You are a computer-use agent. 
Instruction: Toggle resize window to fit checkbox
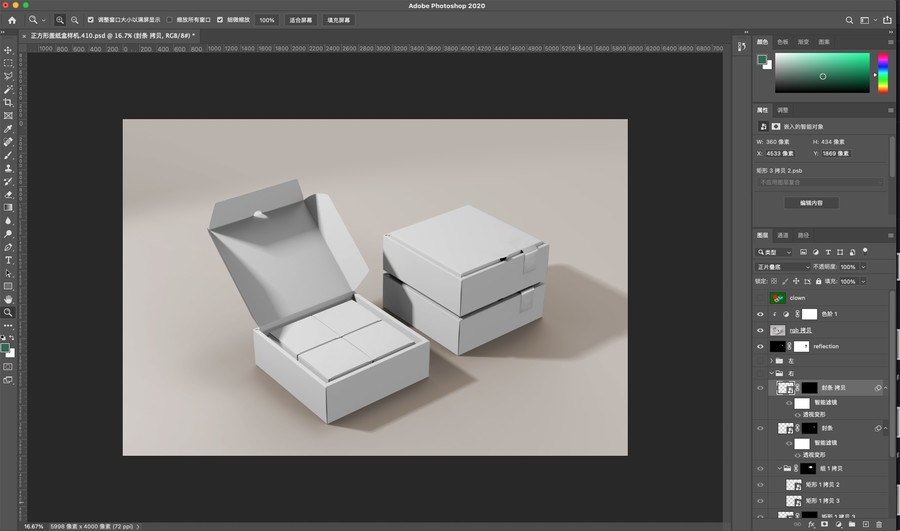pos(90,20)
